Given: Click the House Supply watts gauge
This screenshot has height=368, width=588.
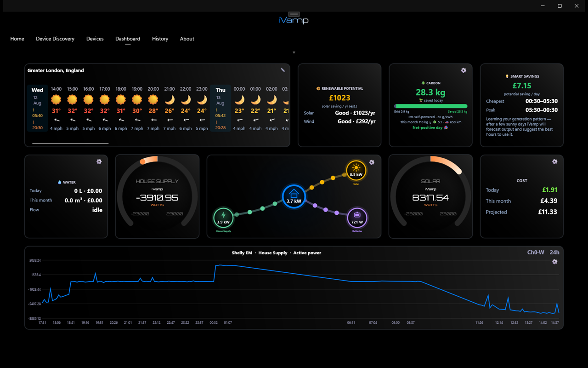Looking at the screenshot, I should point(157,197).
